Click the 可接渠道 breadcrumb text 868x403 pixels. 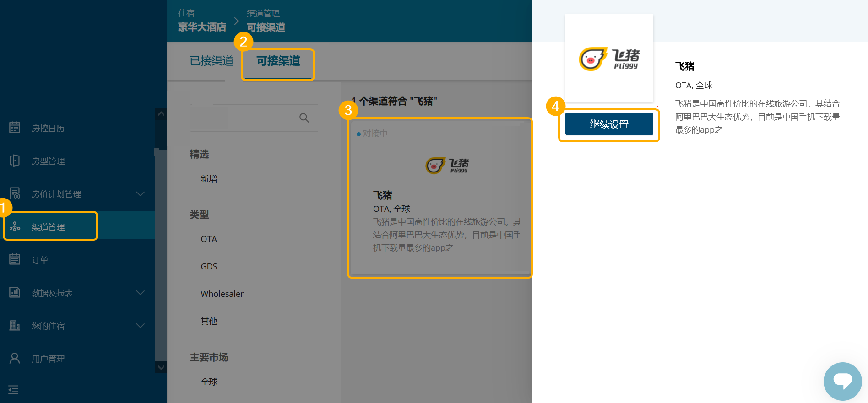[x=266, y=27]
